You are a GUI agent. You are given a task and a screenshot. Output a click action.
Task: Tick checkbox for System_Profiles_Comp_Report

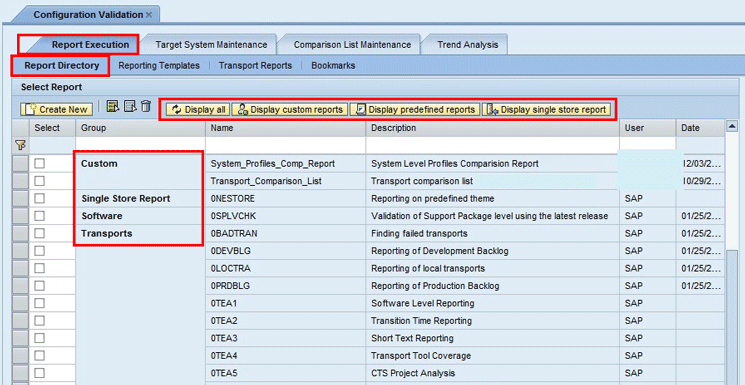[x=39, y=164]
